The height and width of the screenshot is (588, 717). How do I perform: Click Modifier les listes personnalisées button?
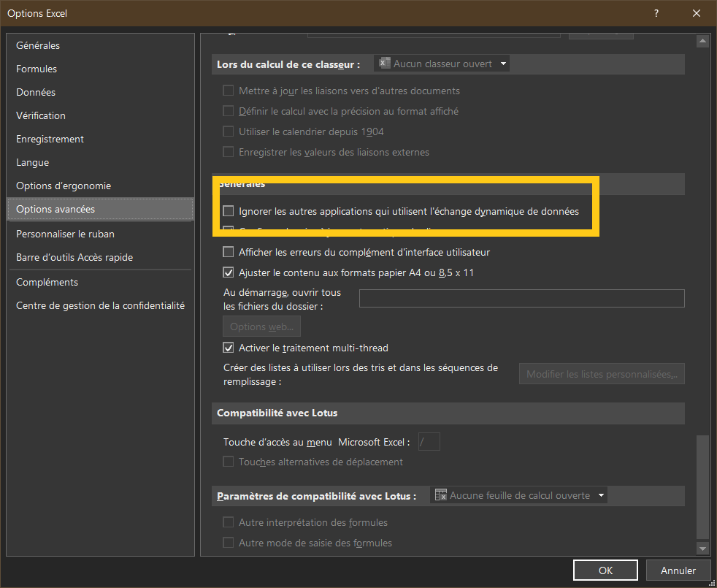(x=602, y=374)
